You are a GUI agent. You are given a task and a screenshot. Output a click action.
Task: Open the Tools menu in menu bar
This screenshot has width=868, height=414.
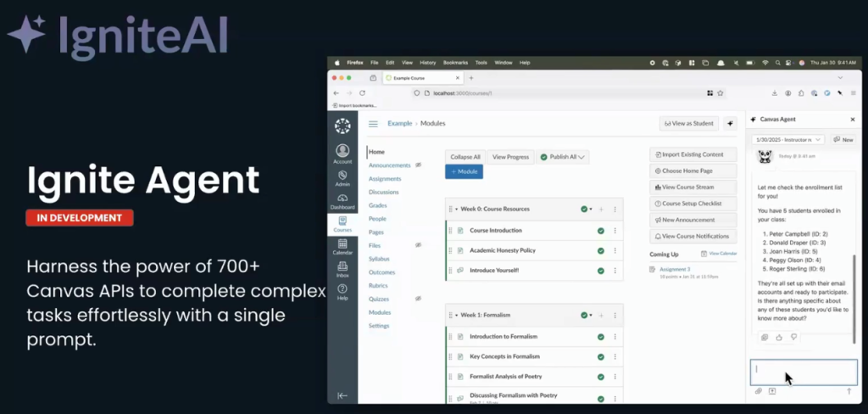(481, 63)
